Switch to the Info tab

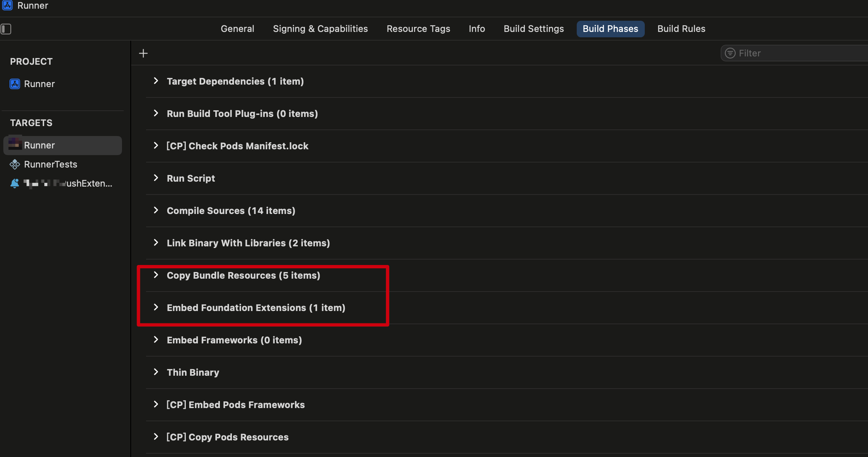click(477, 29)
